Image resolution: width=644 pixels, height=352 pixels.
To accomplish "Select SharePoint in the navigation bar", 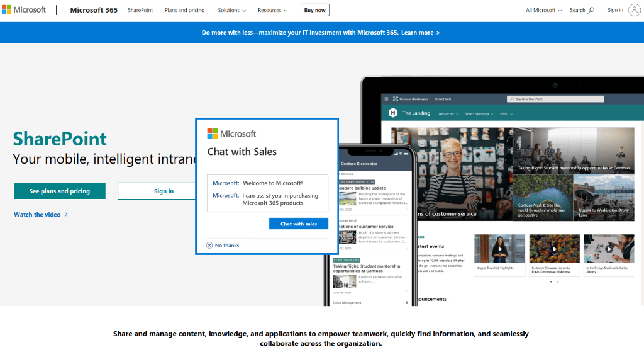I will 140,10.
